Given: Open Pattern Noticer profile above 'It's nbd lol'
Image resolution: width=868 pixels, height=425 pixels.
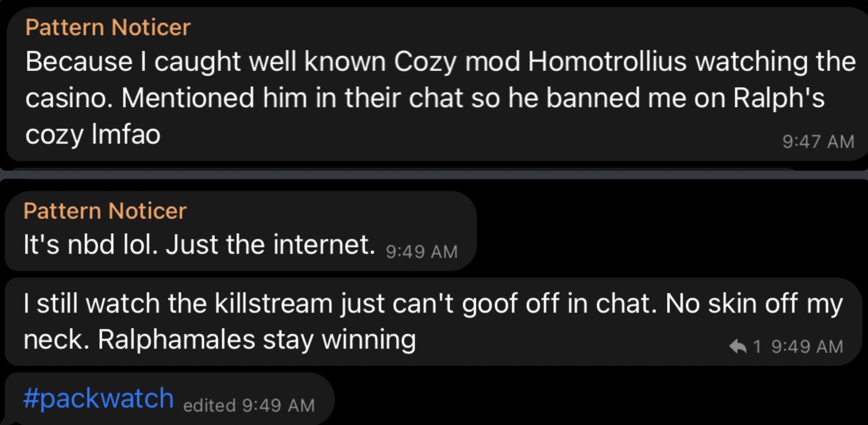Looking at the screenshot, I should [105, 211].
